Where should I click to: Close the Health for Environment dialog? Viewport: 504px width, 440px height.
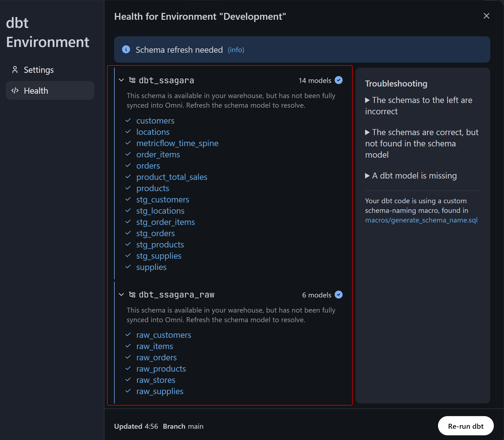(x=486, y=16)
